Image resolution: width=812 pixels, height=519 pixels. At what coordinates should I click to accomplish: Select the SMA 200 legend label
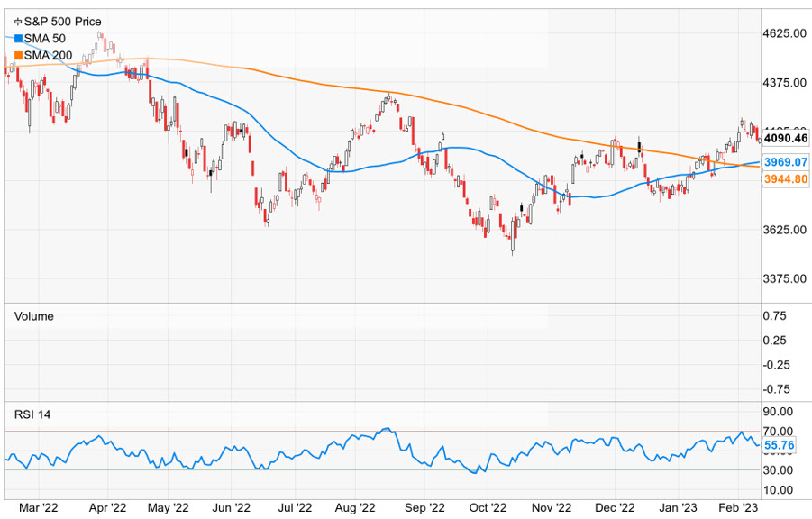pyautogui.click(x=48, y=56)
